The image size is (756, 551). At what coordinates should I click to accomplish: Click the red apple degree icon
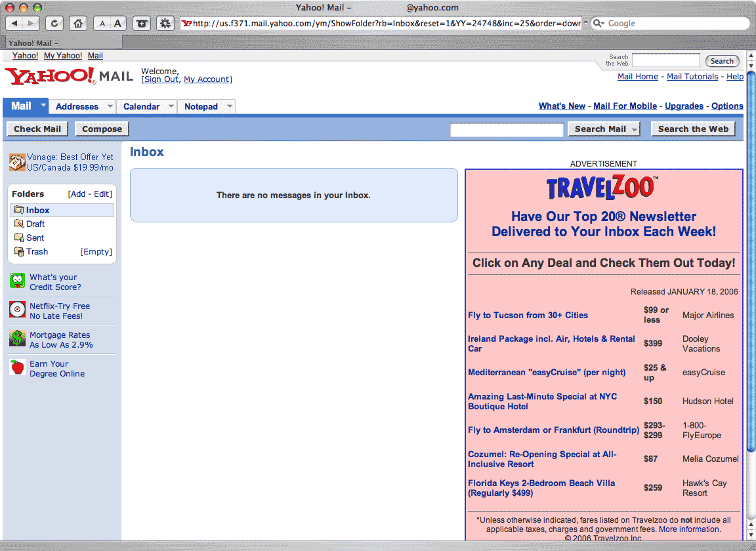[17, 367]
